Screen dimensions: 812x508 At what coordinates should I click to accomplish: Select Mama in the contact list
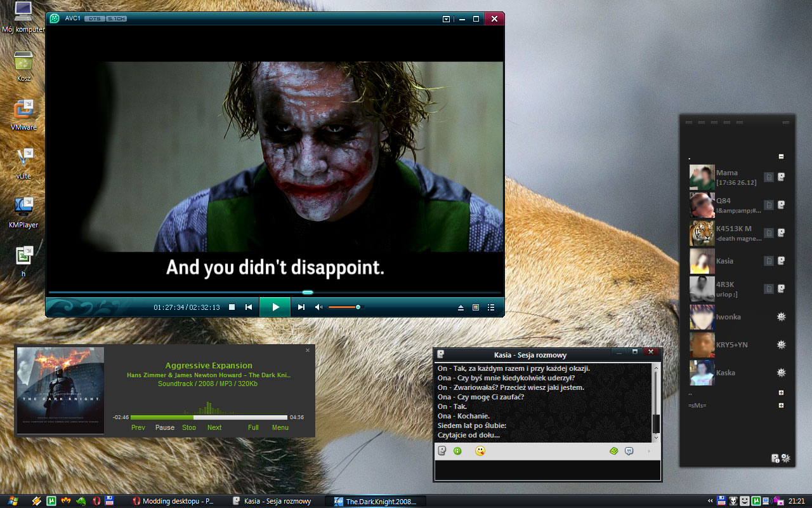pos(738,177)
